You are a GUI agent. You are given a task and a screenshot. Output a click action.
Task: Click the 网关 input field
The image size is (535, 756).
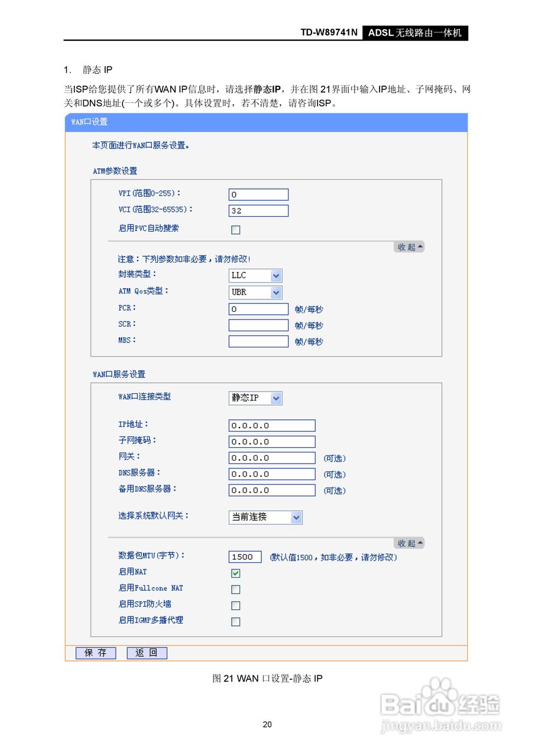pyautogui.click(x=272, y=458)
